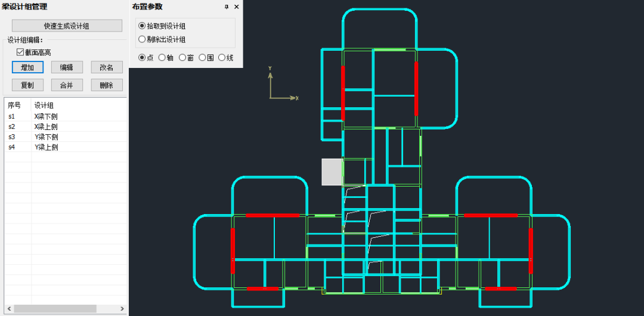Viewport: 644px width, 316px height.
Task: Click the XY coordinate axis indicator
Action: pos(283,83)
